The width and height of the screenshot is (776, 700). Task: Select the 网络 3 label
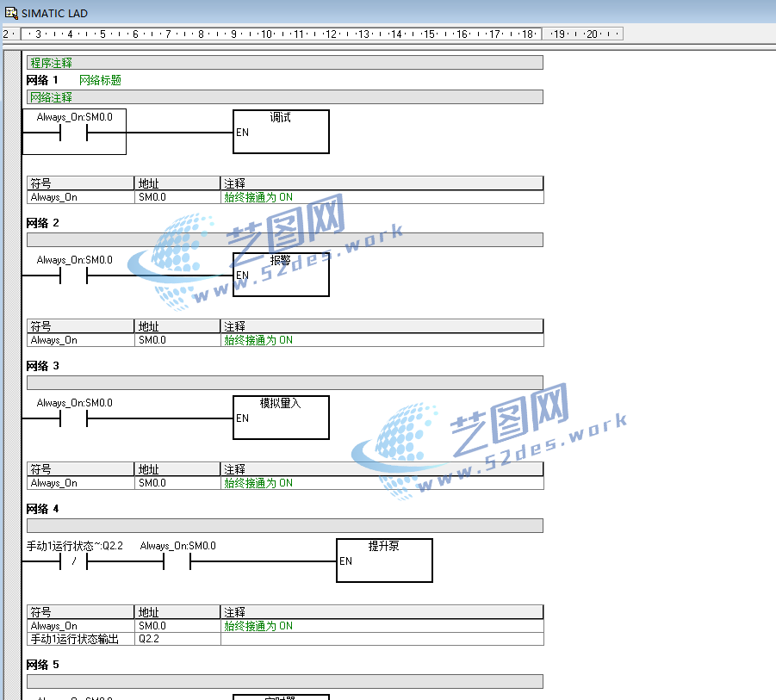[x=42, y=366]
